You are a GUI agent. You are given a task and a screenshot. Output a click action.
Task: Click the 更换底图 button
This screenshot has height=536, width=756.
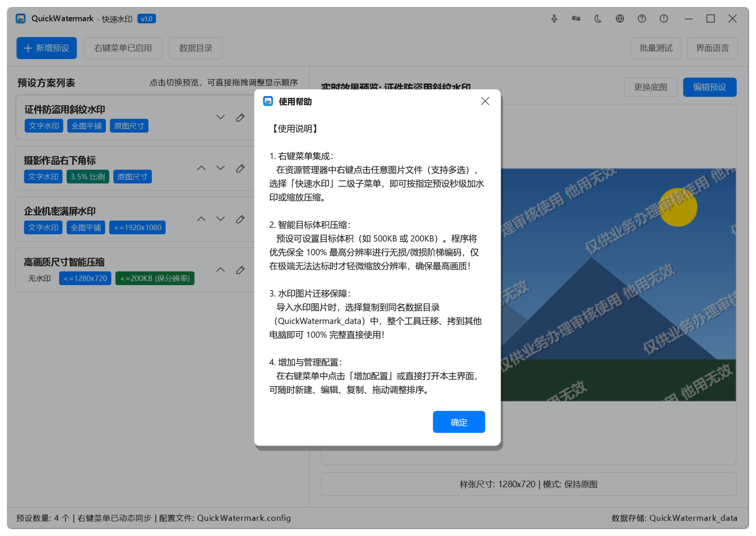(651, 87)
